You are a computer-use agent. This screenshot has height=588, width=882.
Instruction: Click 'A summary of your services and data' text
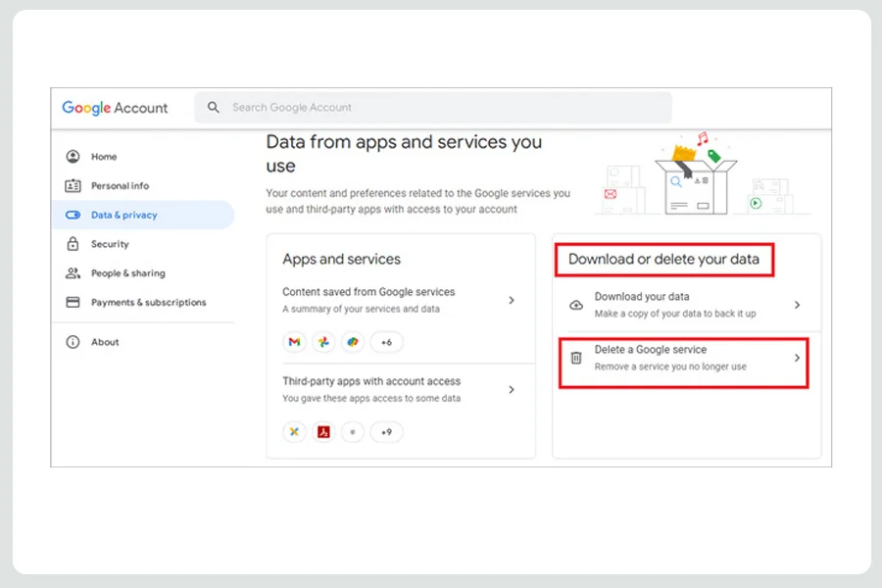pos(361,309)
